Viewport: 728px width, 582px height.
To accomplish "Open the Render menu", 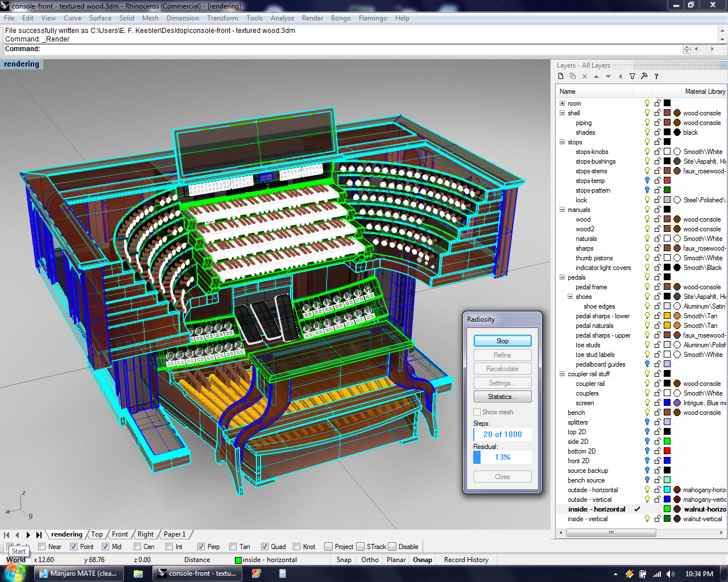I will point(312,18).
